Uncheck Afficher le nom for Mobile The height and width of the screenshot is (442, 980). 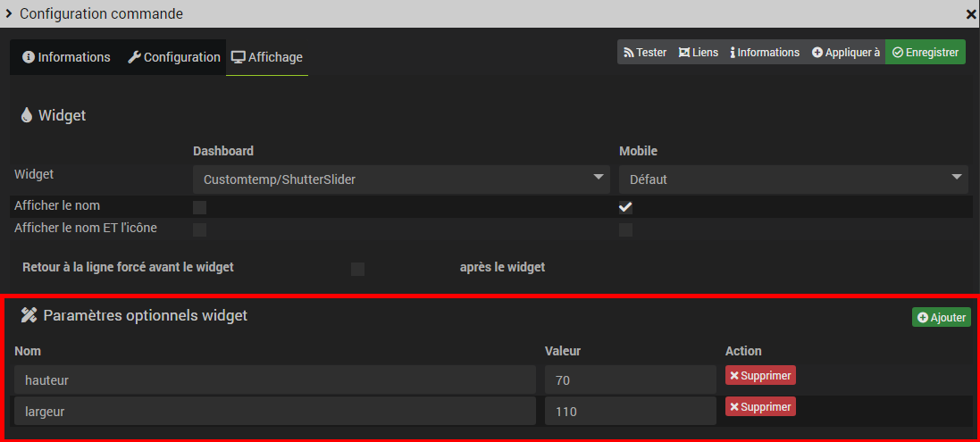pos(625,207)
